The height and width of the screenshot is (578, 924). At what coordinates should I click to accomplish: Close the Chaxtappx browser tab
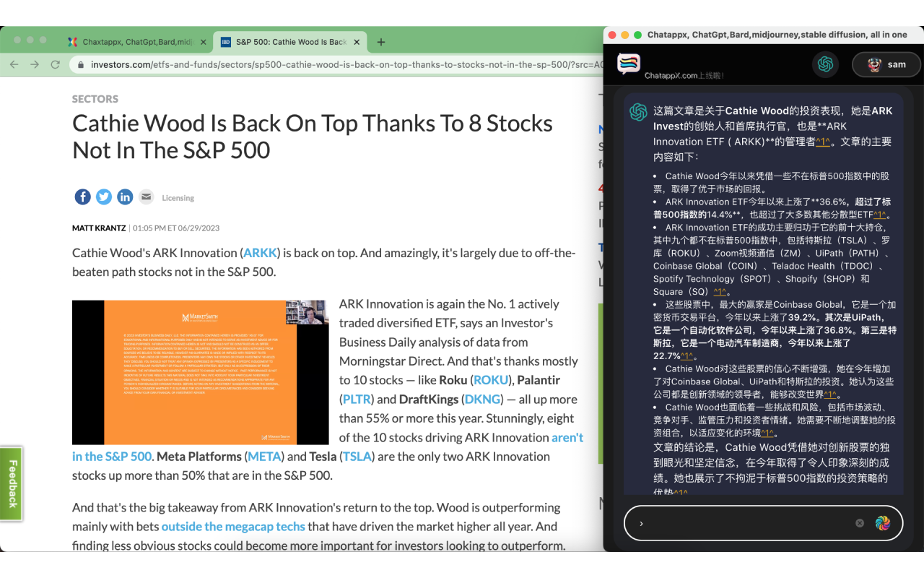coord(203,42)
